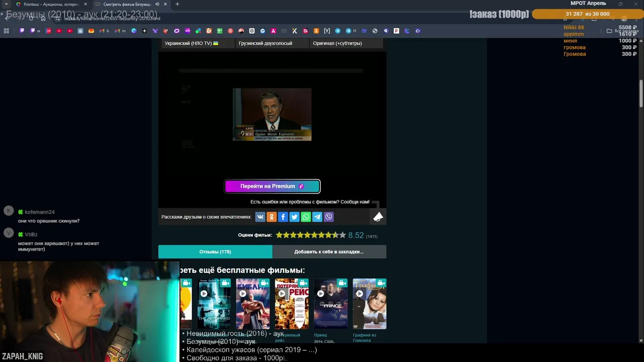Share the film via Viber
Viewport: 644px width, 362px height.
coord(329,217)
